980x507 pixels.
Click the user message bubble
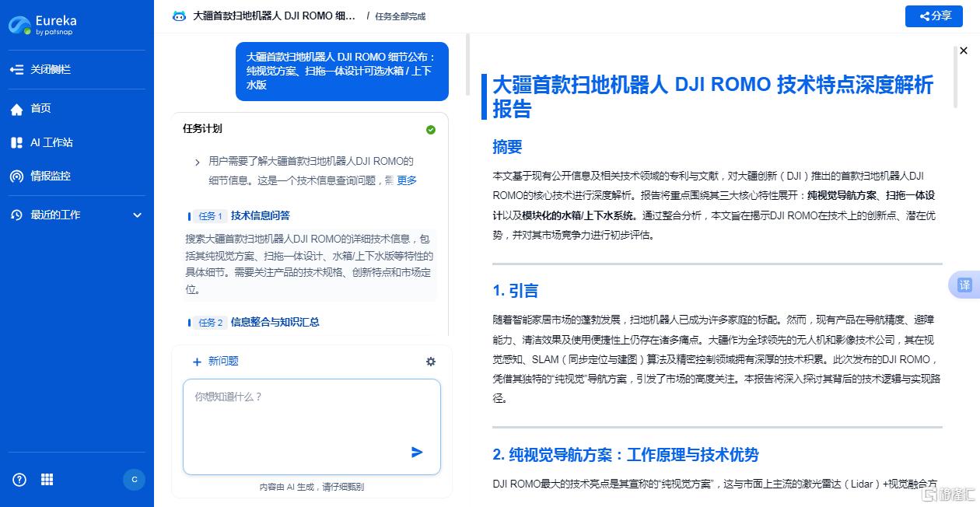point(342,71)
